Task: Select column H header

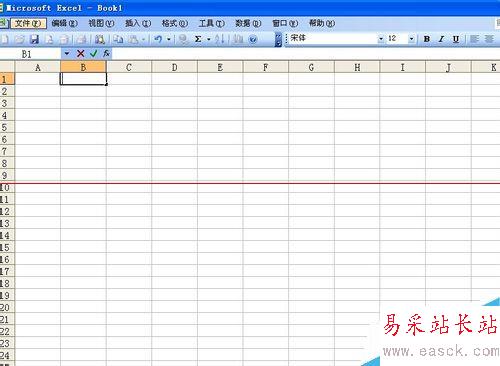Action: click(x=357, y=67)
